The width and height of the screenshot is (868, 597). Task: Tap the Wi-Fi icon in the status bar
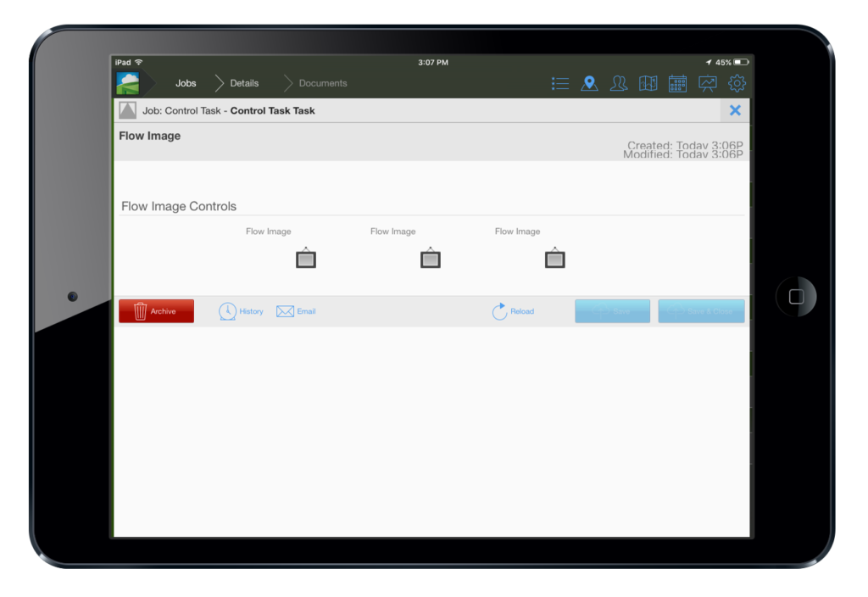139,62
